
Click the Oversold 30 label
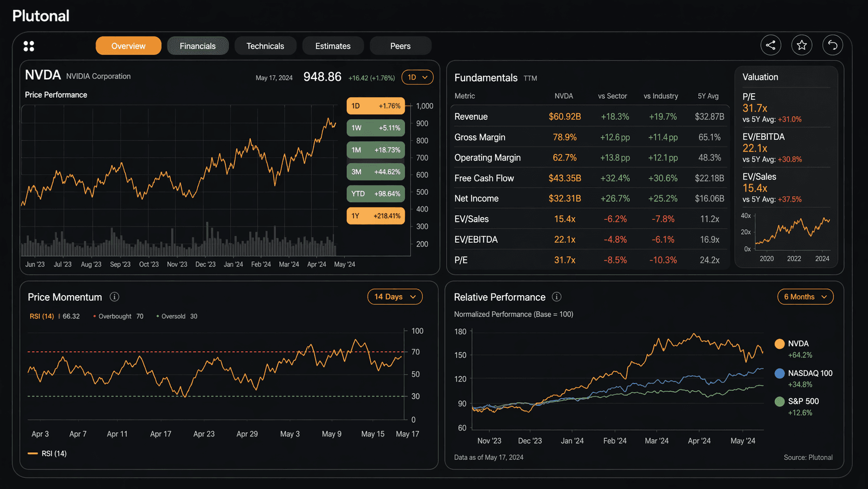pos(177,316)
